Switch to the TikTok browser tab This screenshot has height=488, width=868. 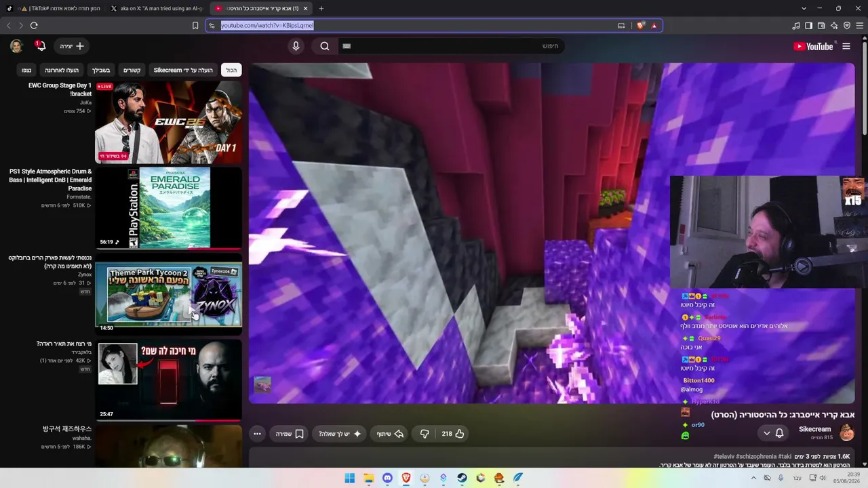click(54, 8)
